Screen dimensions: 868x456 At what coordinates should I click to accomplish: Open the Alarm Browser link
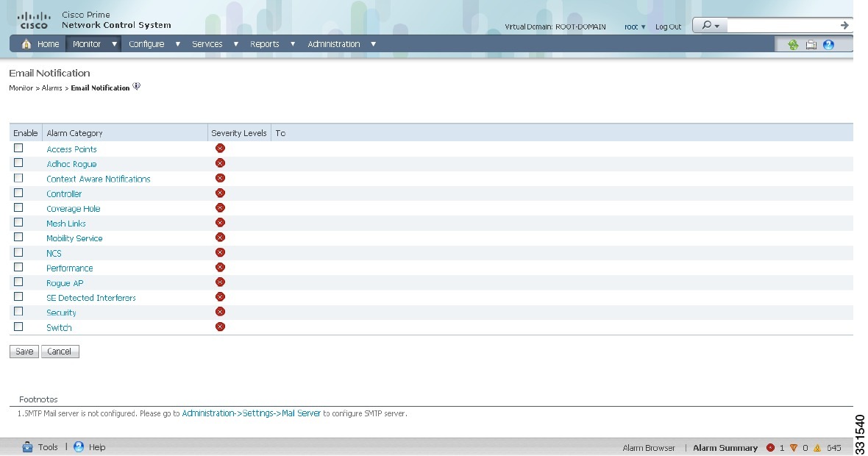pyautogui.click(x=649, y=448)
